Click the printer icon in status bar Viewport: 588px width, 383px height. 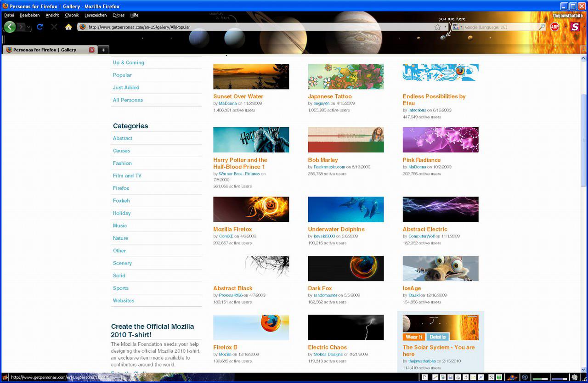(x=458, y=377)
